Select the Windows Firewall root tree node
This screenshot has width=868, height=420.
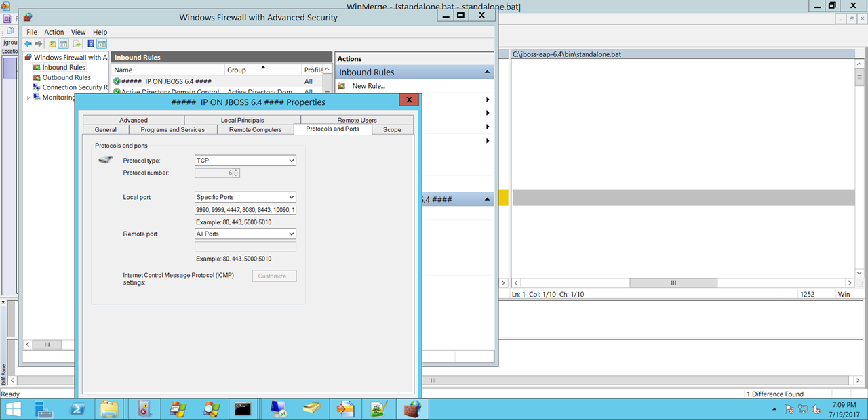click(71, 57)
